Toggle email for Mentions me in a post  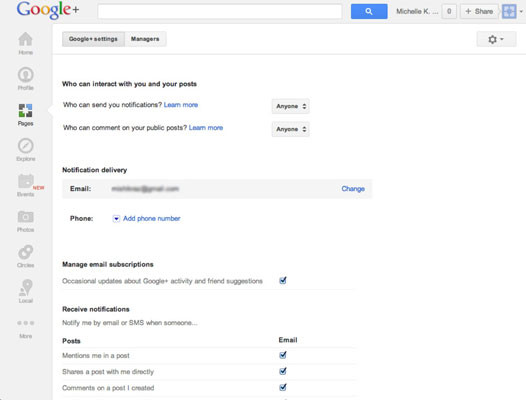coord(283,355)
